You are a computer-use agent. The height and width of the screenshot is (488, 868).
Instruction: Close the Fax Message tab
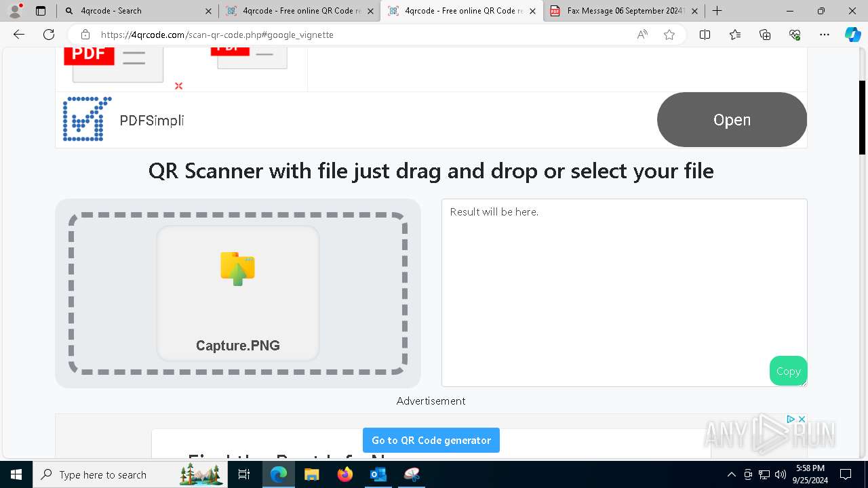tap(694, 11)
